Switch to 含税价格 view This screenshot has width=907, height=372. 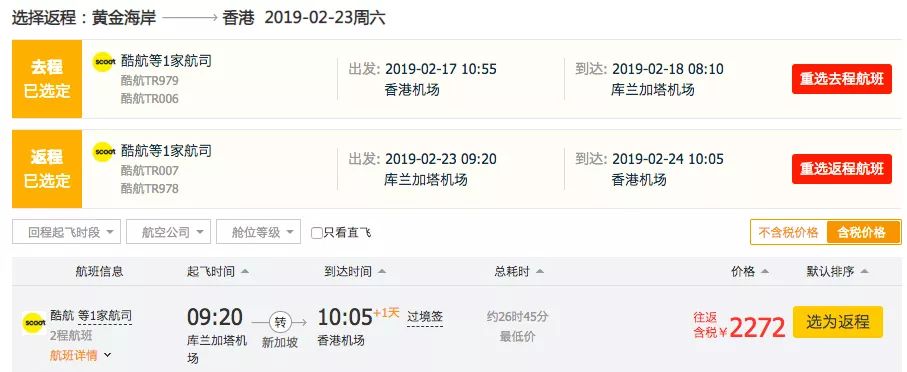click(862, 233)
